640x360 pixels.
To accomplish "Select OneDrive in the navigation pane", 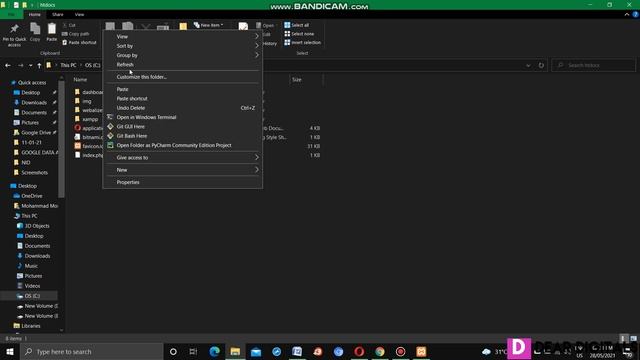I will [x=31, y=196].
